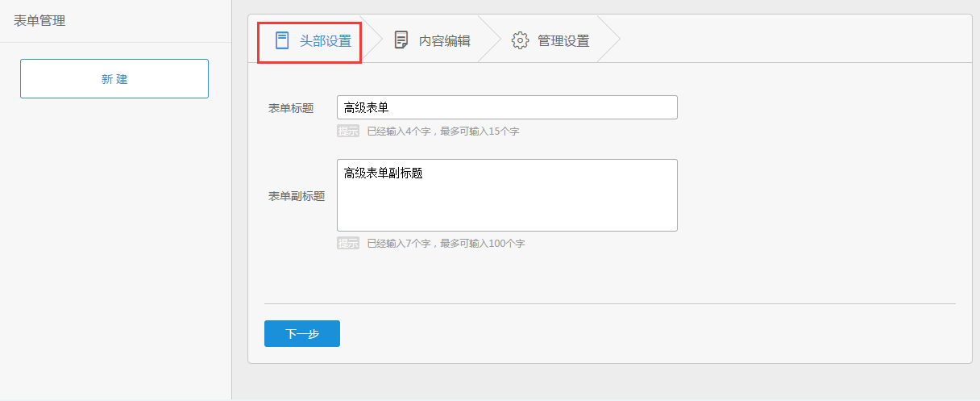Click the document icon beside 内容编辑
Screen dimensions: 980x401
tap(401, 40)
